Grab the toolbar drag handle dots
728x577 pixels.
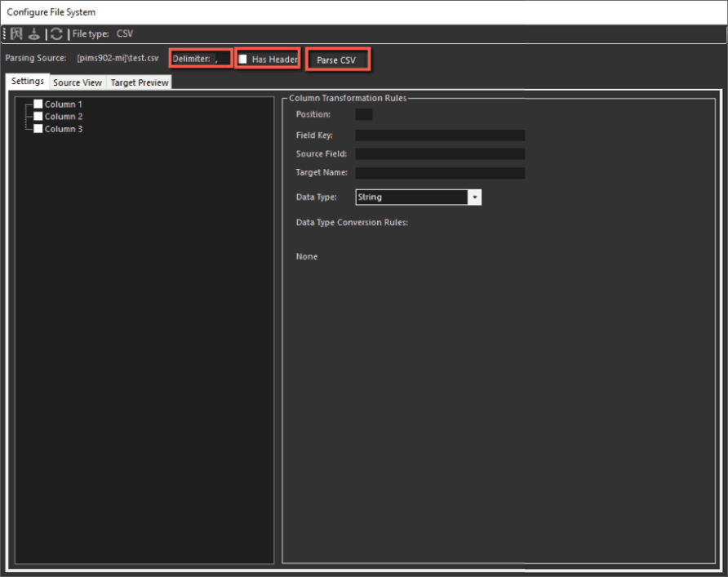(x=3, y=33)
